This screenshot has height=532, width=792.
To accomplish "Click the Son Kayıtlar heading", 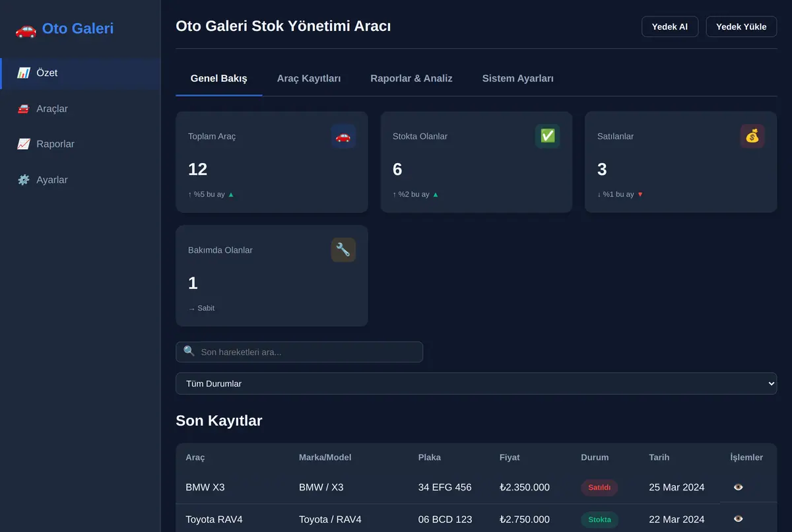I will [x=219, y=420].
